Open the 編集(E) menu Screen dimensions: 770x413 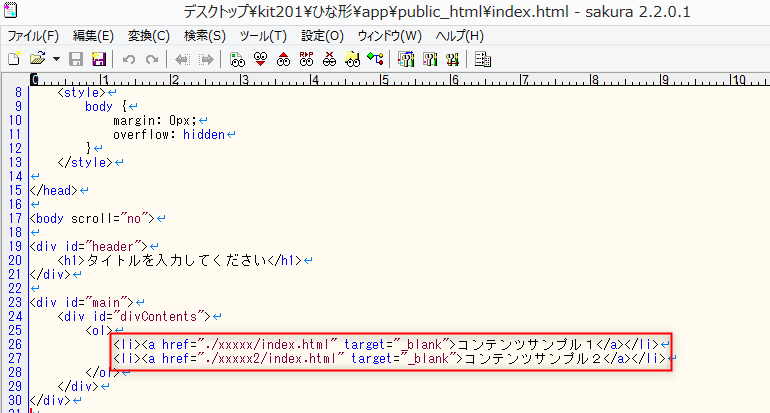[93, 36]
